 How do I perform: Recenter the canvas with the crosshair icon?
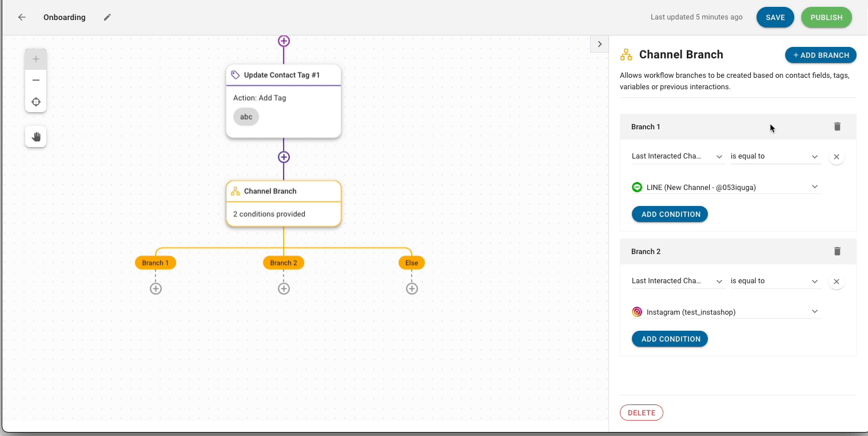36,102
